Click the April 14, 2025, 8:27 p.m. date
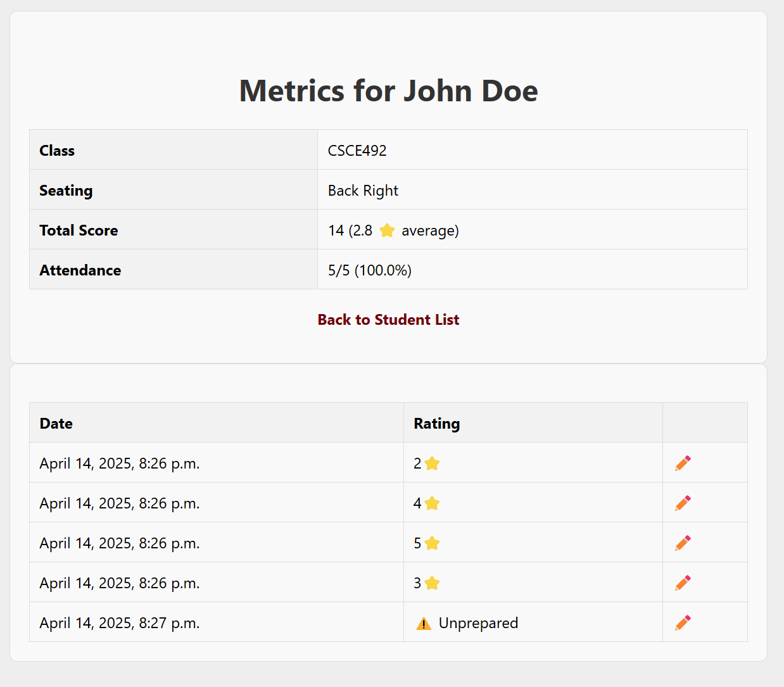This screenshot has width=784, height=687. 120,623
